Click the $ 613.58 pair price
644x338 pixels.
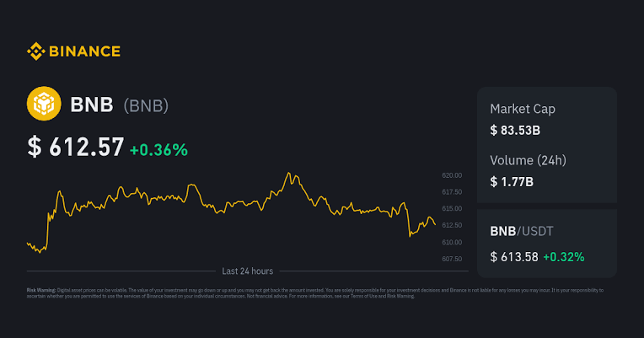pyautogui.click(x=514, y=257)
